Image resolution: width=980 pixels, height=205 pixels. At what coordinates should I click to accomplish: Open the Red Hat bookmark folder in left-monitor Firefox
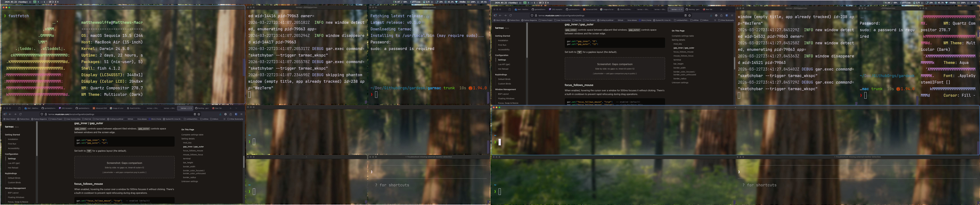87,119
